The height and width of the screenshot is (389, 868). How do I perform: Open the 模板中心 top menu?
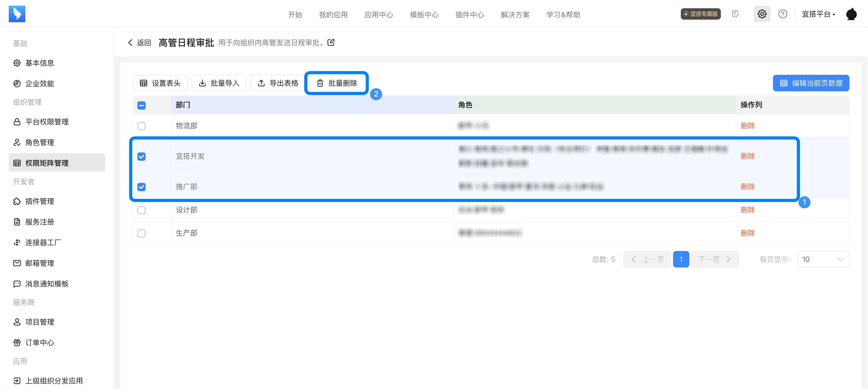tap(424, 15)
